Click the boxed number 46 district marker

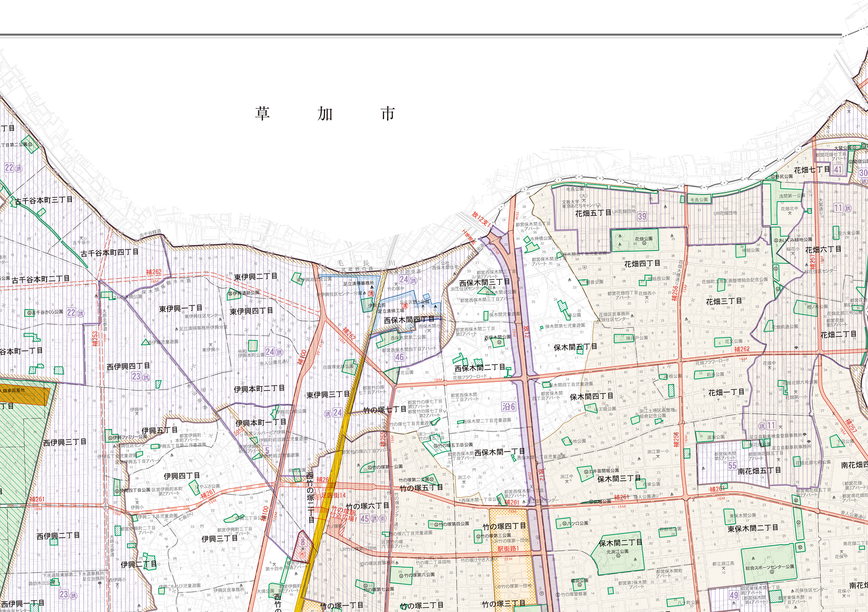pos(399,357)
